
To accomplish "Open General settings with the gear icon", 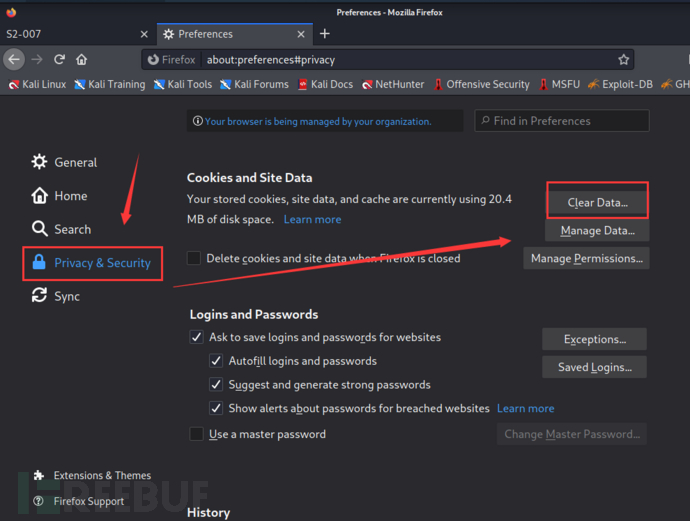I will [x=40, y=162].
